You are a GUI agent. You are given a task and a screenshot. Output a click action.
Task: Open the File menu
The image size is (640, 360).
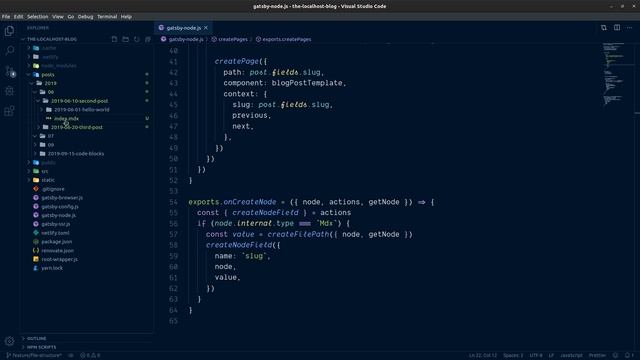click(6, 17)
